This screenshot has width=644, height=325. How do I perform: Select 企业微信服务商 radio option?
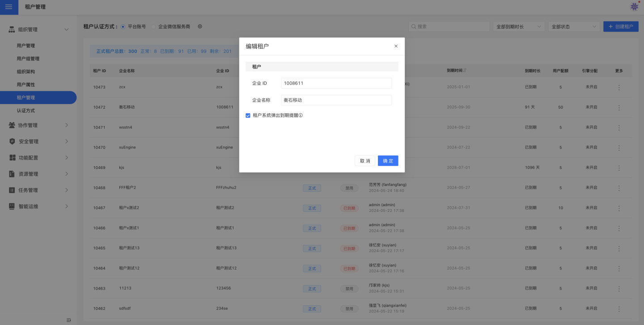pos(154,26)
